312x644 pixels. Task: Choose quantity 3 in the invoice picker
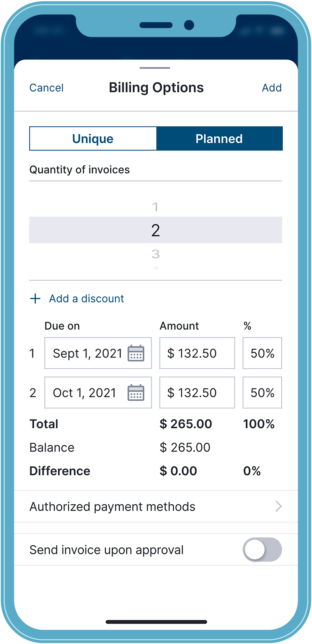(x=155, y=254)
